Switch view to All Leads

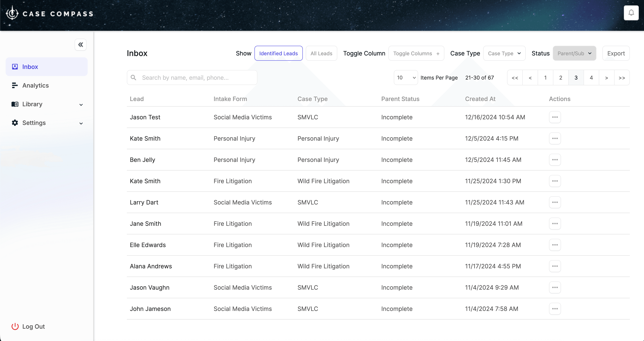tap(321, 53)
